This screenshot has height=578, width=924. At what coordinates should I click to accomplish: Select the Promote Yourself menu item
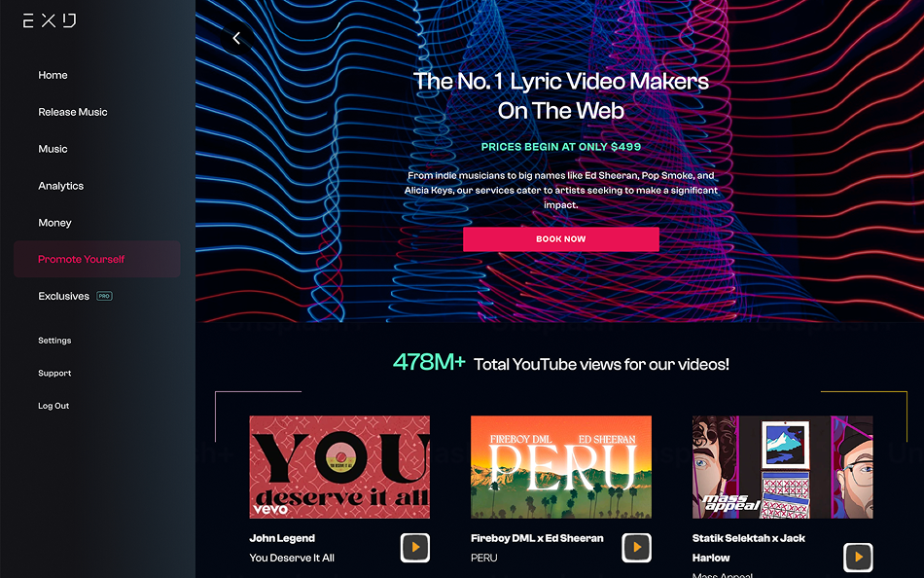coord(97,259)
